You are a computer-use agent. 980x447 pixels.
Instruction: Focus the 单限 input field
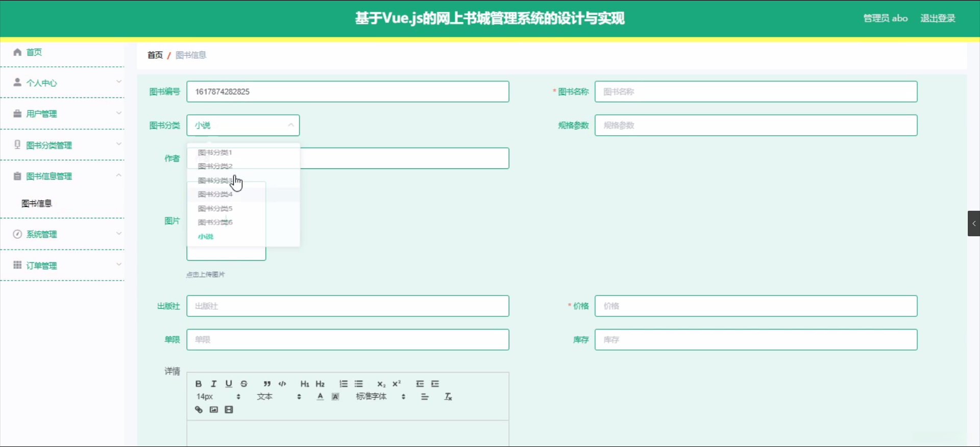click(x=348, y=339)
